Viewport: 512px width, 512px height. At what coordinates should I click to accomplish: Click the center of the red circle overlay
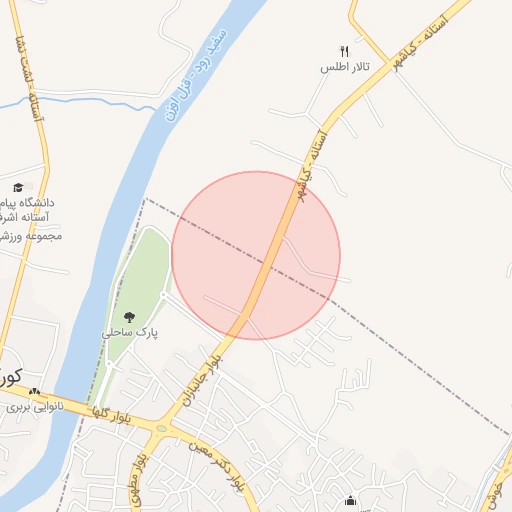point(256,256)
